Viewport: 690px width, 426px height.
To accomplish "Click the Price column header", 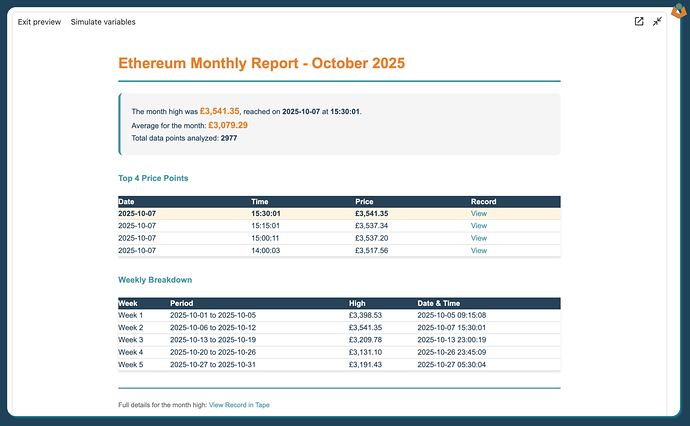I will (364, 201).
